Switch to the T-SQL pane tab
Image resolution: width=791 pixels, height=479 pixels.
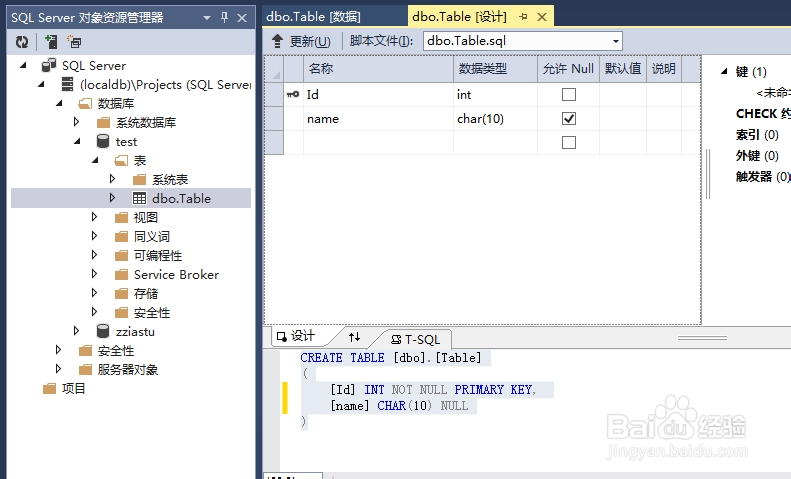(416, 339)
